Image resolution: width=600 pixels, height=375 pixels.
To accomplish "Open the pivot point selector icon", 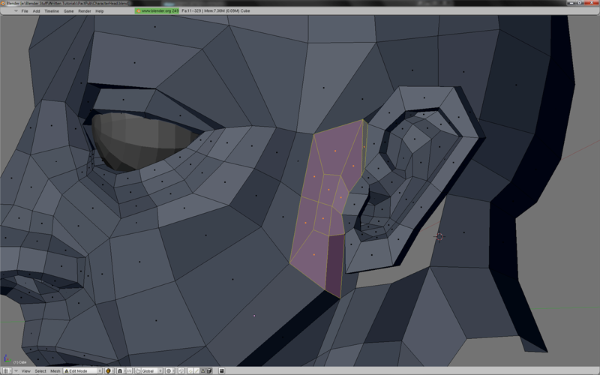I will [x=120, y=371].
